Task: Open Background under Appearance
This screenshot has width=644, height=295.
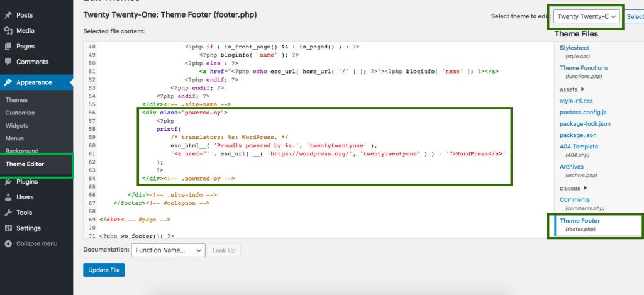Action: click(x=22, y=151)
